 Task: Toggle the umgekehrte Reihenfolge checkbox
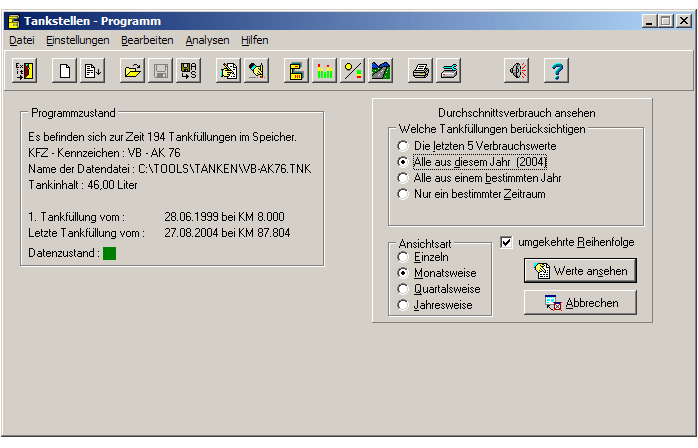click(x=506, y=242)
